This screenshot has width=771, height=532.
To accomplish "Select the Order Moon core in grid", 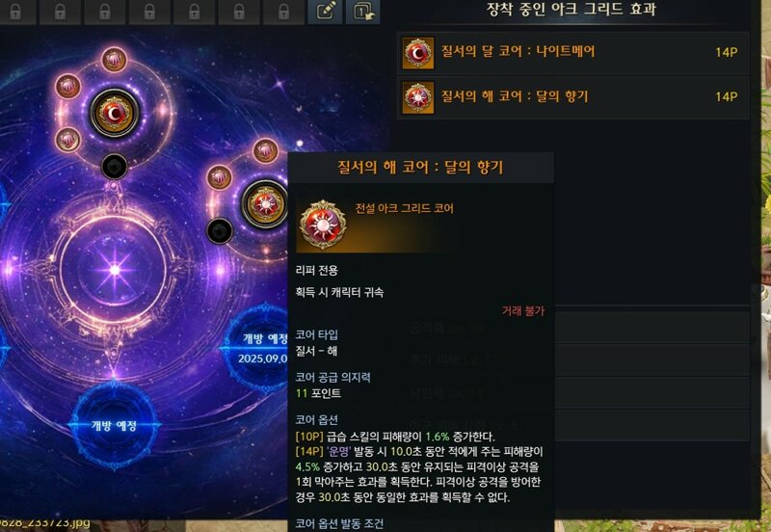I will [114, 114].
